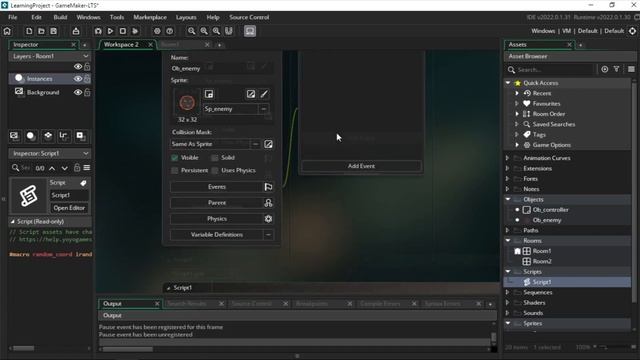Uncheck the Visible checkbox
The image size is (640, 360).
tap(175, 158)
